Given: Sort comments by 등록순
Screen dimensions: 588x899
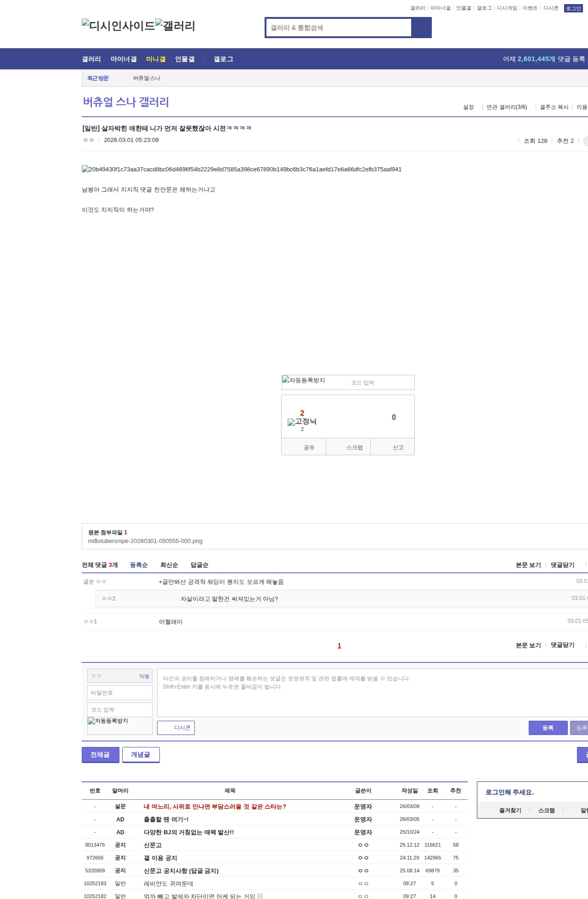Looking at the screenshot, I should coord(139,565).
